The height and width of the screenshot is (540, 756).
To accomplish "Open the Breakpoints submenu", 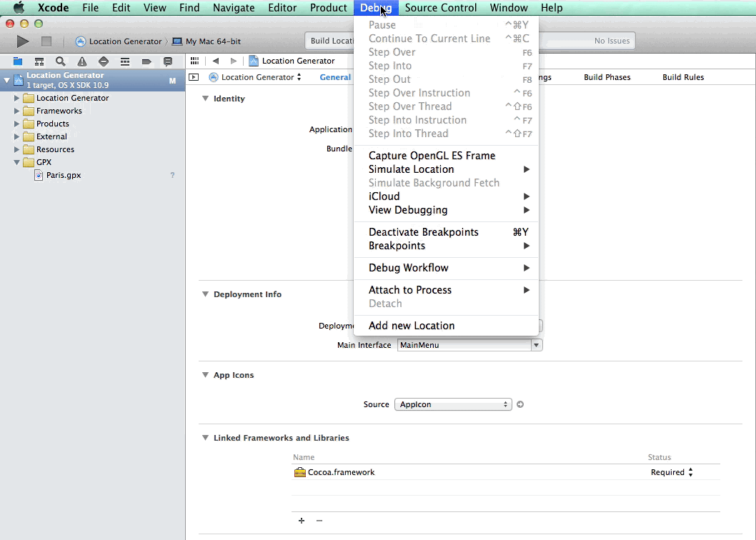I will tap(446, 246).
